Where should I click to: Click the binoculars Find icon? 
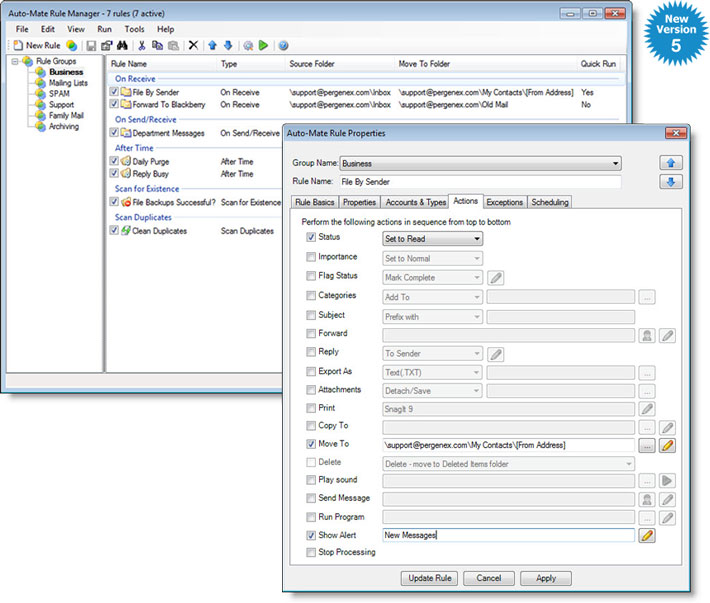point(122,46)
